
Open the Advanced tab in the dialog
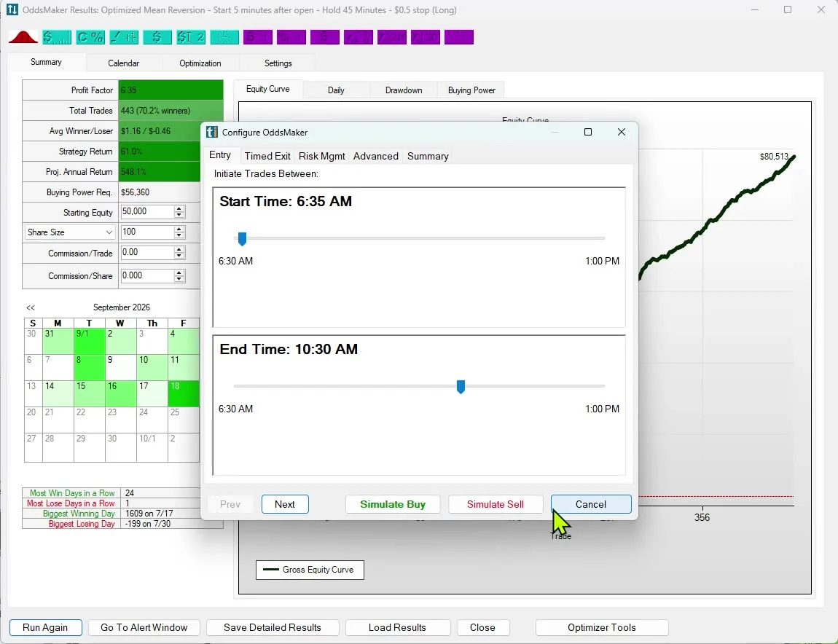(376, 156)
